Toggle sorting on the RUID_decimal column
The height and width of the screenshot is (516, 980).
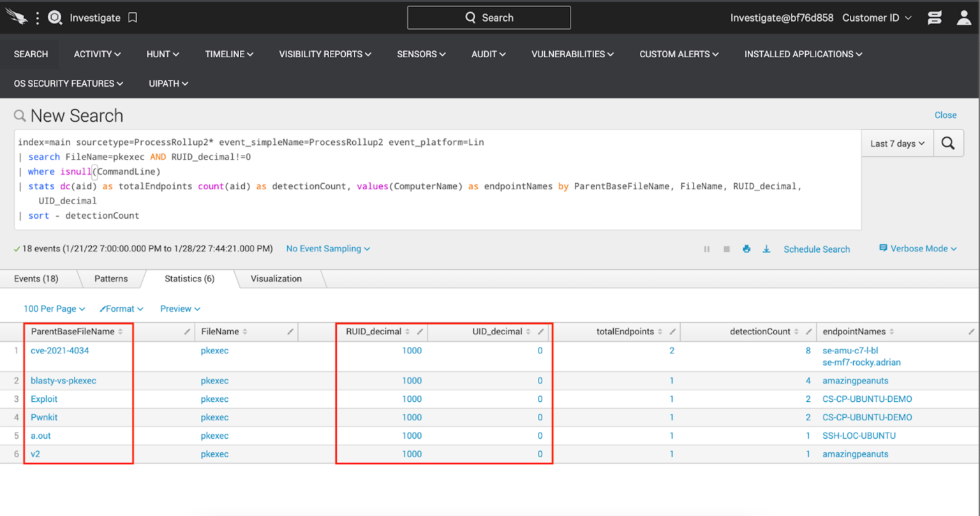pyautogui.click(x=408, y=331)
